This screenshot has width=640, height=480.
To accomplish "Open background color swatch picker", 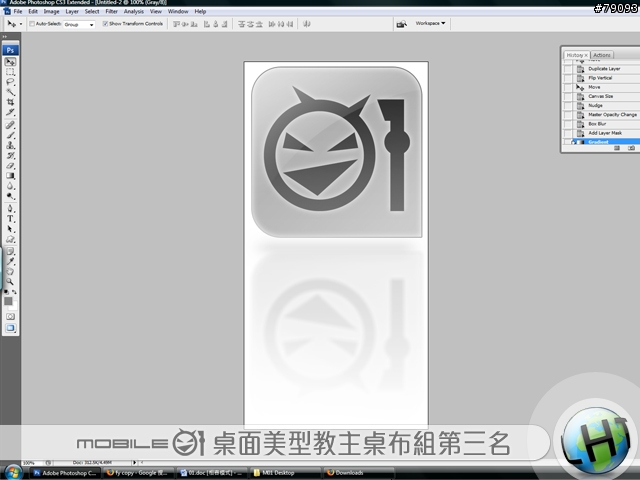I will 15,306.
